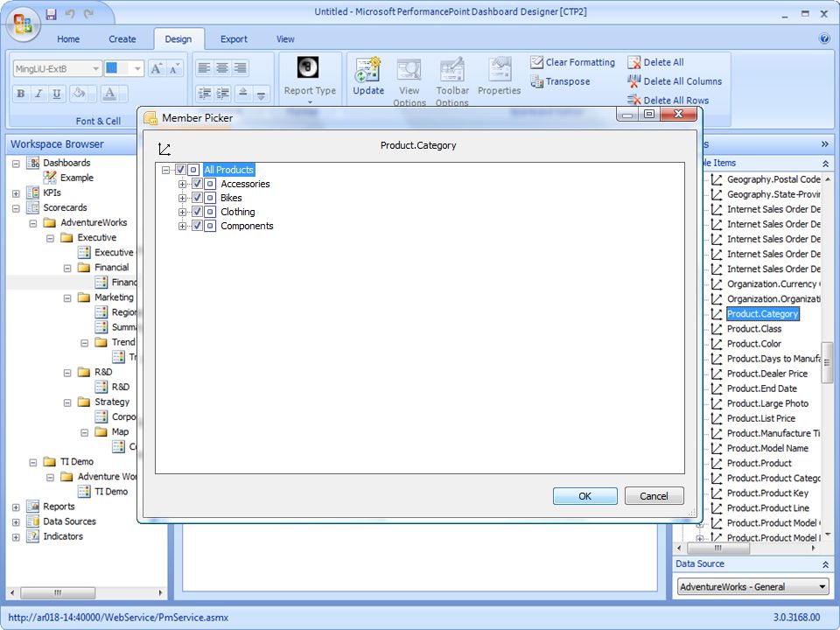Click OK in Member Picker
The height and width of the screenshot is (630, 840).
585,496
